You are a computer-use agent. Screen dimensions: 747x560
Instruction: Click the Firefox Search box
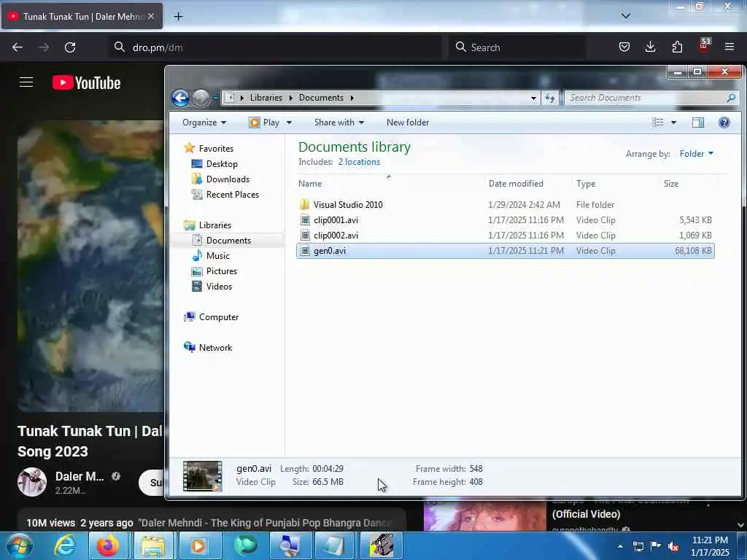[517, 47]
